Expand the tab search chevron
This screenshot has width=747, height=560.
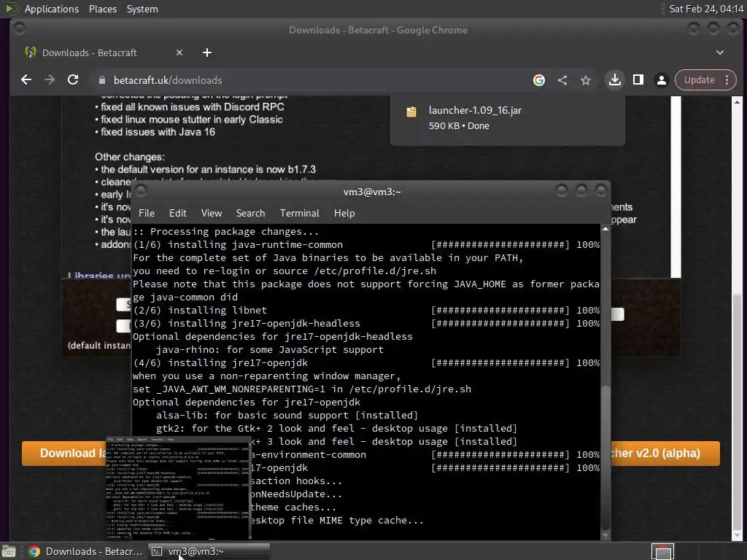click(720, 52)
